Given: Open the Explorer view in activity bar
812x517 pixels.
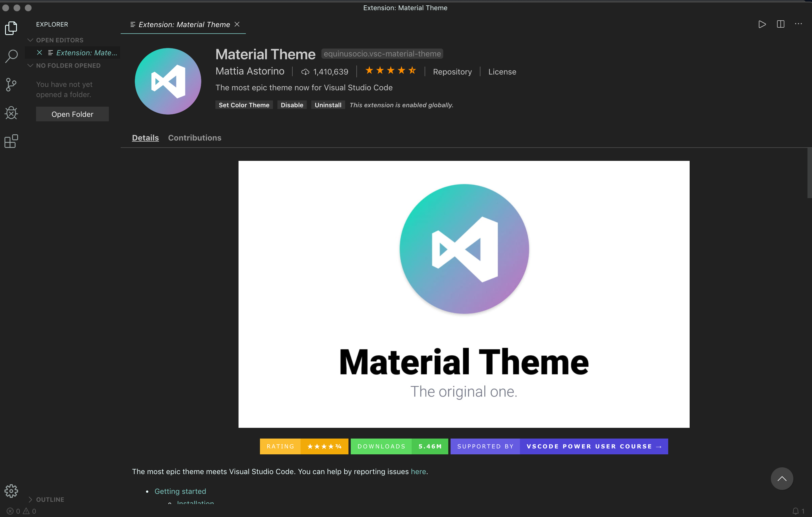Looking at the screenshot, I should tap(11, 28).
